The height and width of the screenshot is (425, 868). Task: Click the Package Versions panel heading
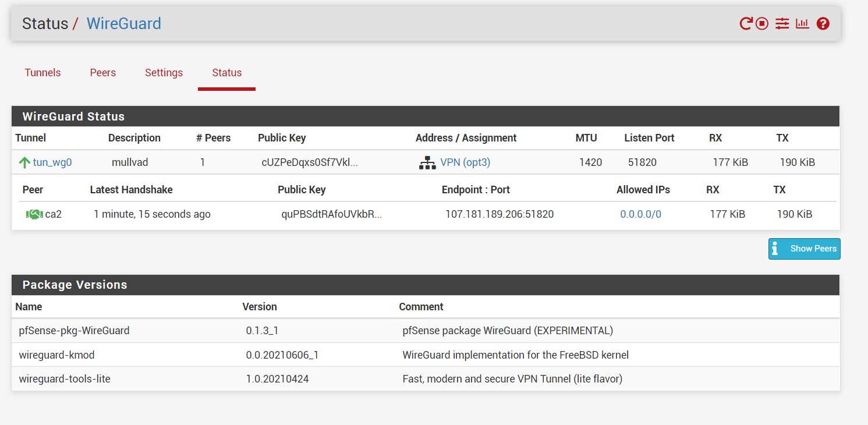point(75,285)
